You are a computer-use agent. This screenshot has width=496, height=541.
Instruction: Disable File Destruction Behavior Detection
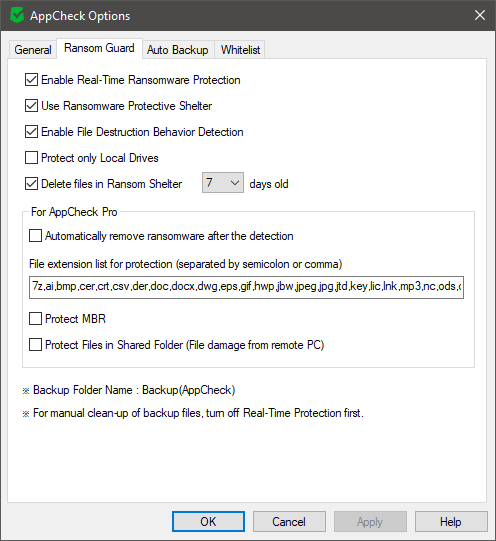click(x=31, y=132)
